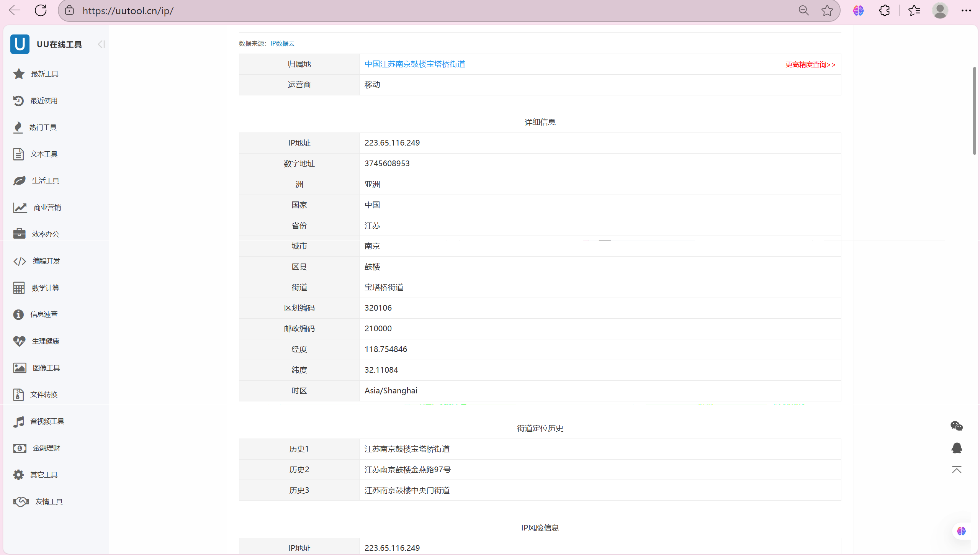This screenshot has width=980, height=555.
Task: Add this page to favorites with the star icon
Action: (827, 11)
